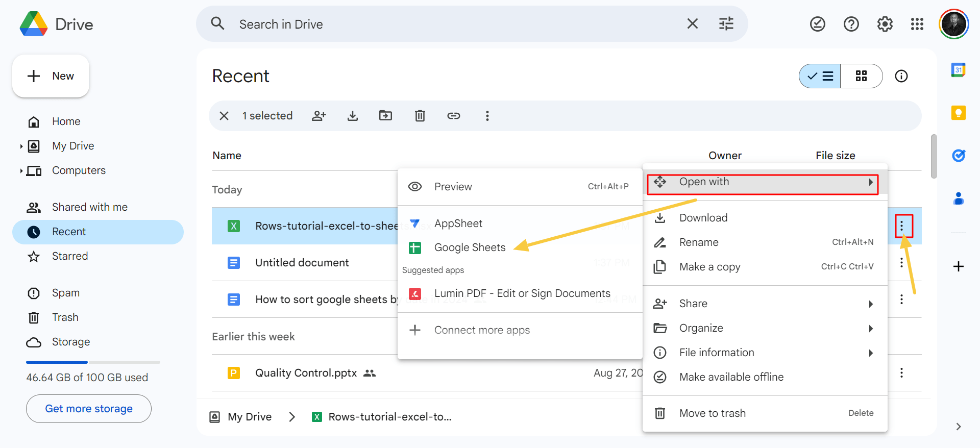Viewport: 980px width, 448px height.
Task: Switch to list layout view
Action: pos(820,76)
